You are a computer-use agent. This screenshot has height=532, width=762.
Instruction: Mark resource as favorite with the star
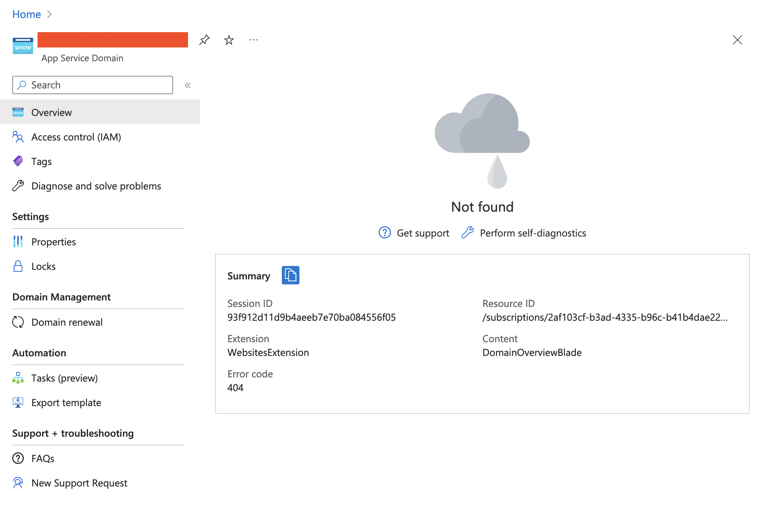[229, 40]
